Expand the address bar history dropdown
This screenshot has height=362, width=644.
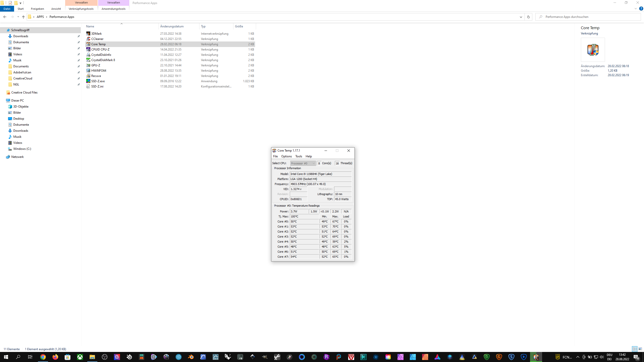tap(521, 17)
